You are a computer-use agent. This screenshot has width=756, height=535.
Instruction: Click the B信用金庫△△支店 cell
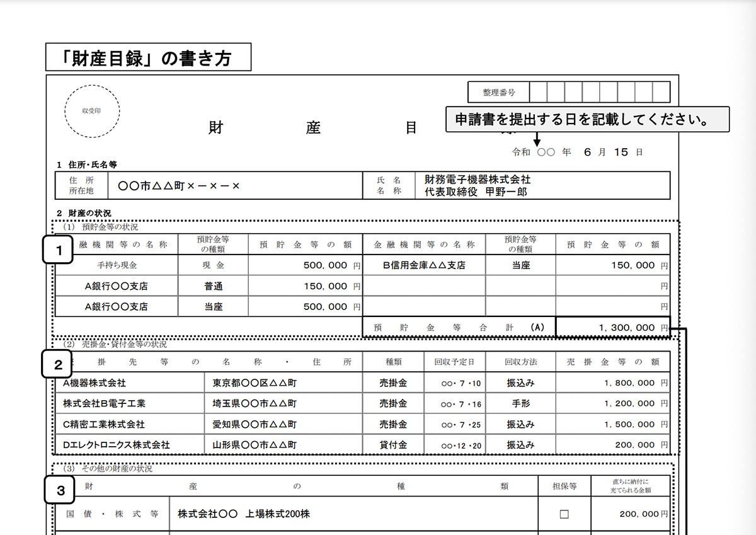pos(424,265)
